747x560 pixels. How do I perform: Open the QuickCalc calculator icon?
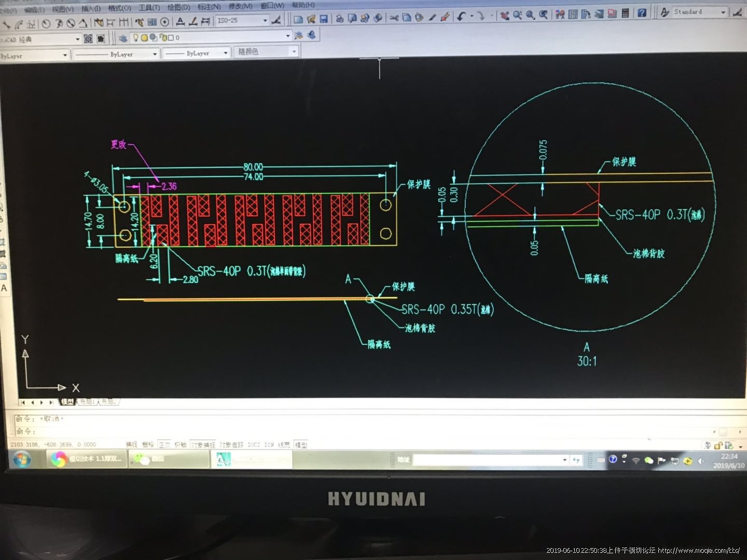626,13
